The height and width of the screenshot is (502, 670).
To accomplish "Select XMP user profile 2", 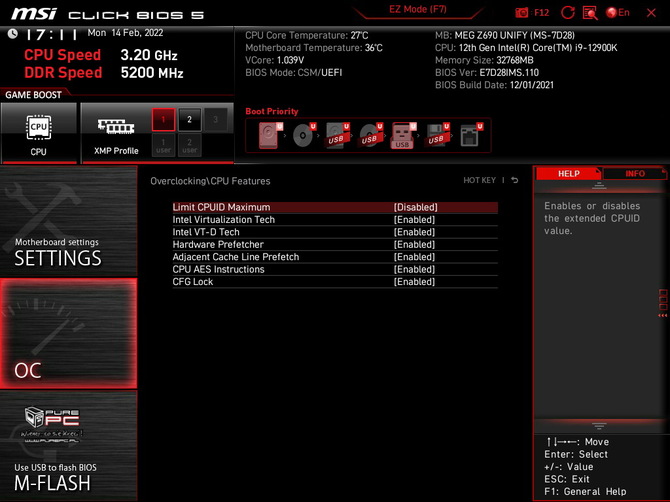I will point(189,145).
